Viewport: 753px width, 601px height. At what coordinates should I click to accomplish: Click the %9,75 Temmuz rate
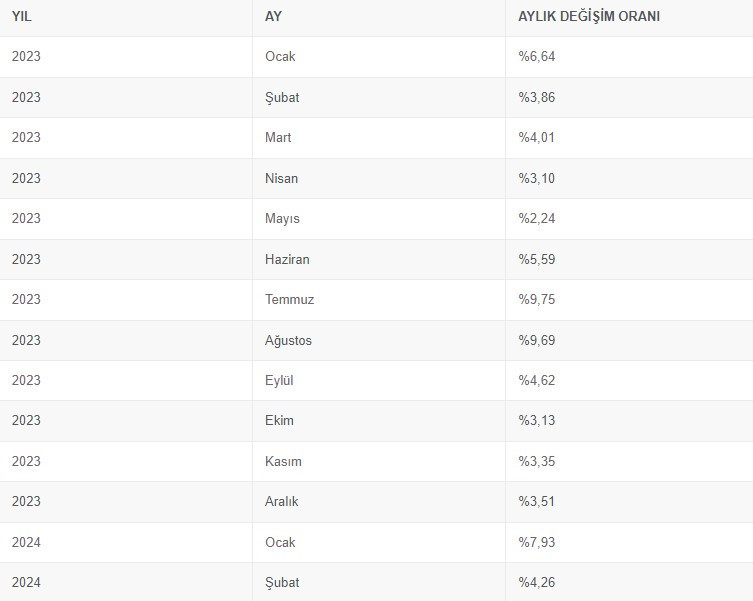coord(536,299)
